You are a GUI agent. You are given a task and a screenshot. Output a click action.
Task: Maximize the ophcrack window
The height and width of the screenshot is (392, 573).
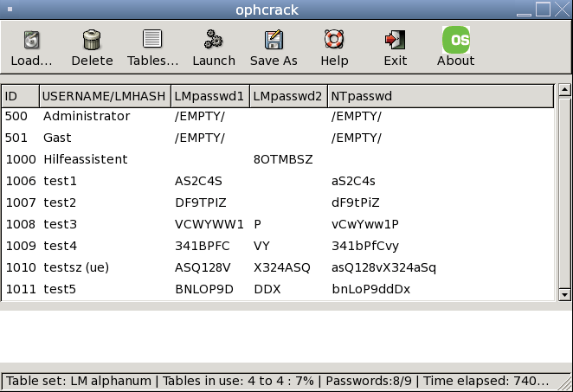point(543,9)
